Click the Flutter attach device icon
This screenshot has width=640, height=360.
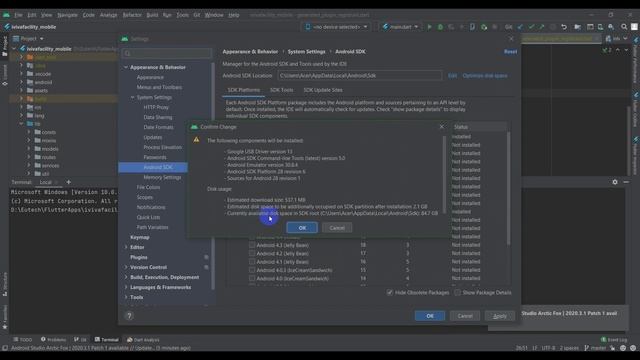click(472, 27)
